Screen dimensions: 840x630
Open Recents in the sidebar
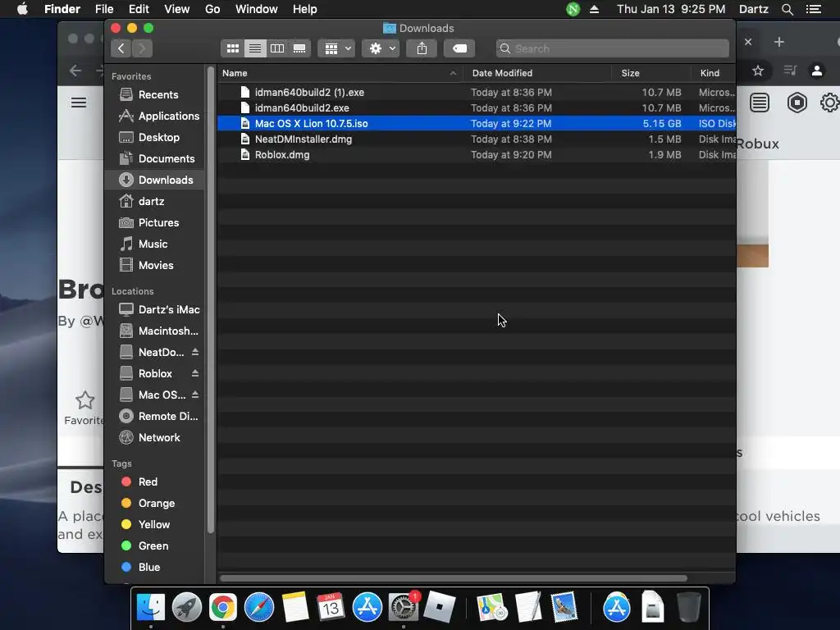click(154, 95)
